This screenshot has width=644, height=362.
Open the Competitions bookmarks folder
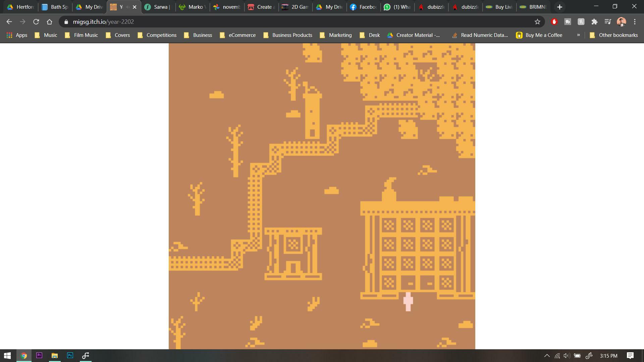tap(157, 35)
